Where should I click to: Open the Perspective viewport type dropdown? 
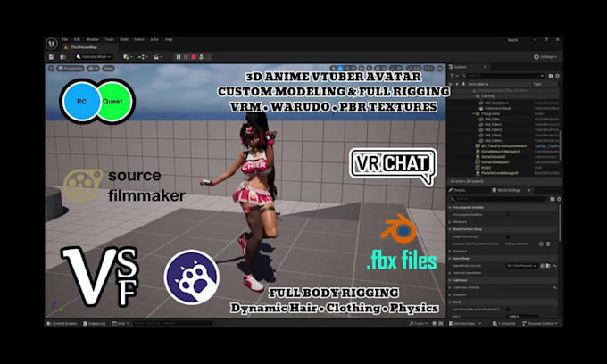70,68
